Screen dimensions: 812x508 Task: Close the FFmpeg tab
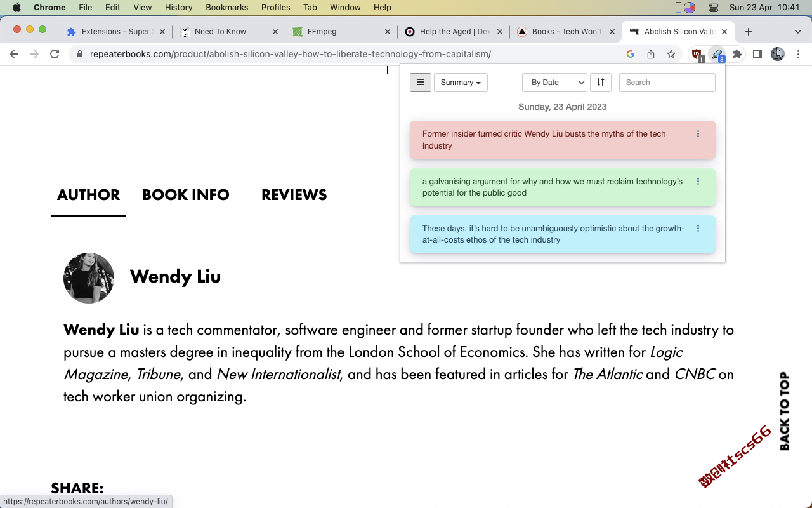(388, 32)
